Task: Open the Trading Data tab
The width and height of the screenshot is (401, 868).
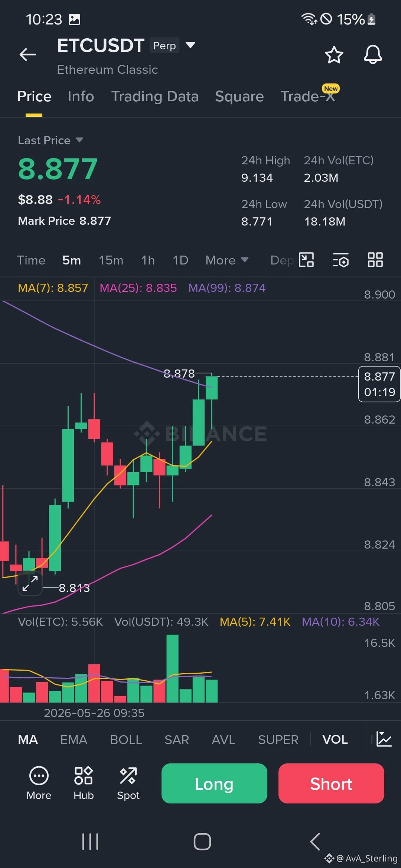Action: coord(155,96)
